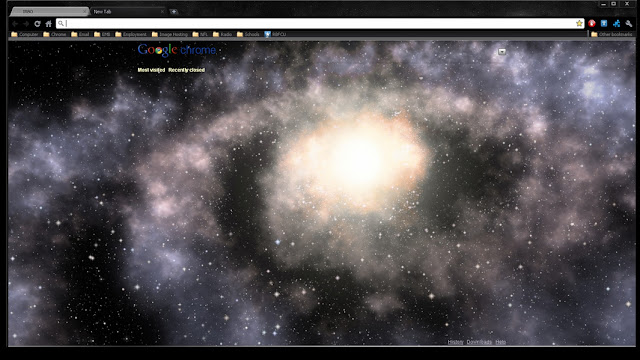
Task: Open the Image Hosting bookmarks folder
Action: coord(170,34)
